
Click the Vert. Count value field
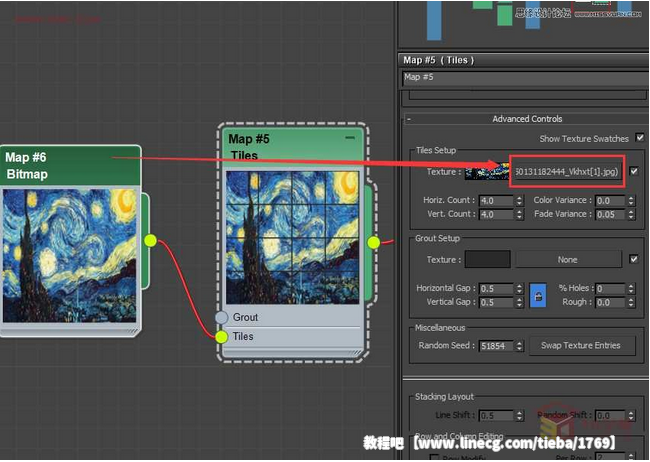[x=496, y=215]
